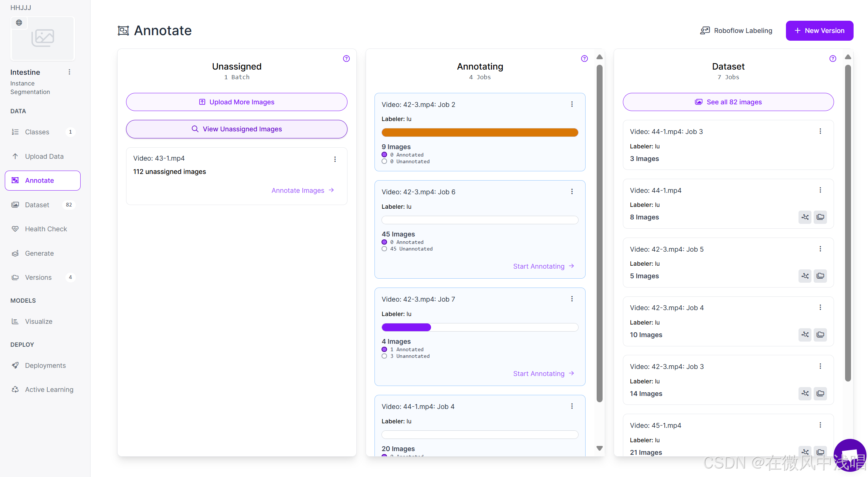This screenshot has height=477, width=868.
Task: Click the Unassigned column help icon
Action: [346, 58]
